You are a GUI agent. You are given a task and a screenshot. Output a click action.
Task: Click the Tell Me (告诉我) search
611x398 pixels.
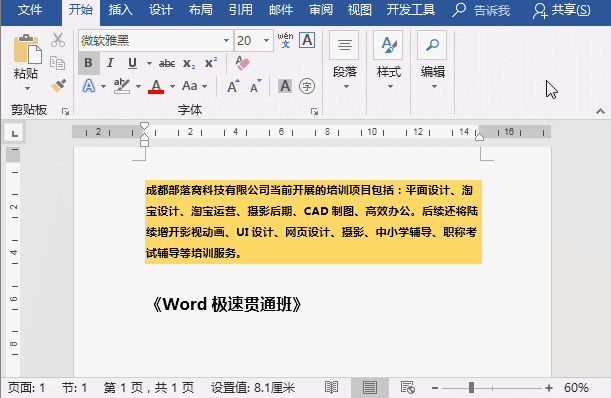(x=481, y=10)
